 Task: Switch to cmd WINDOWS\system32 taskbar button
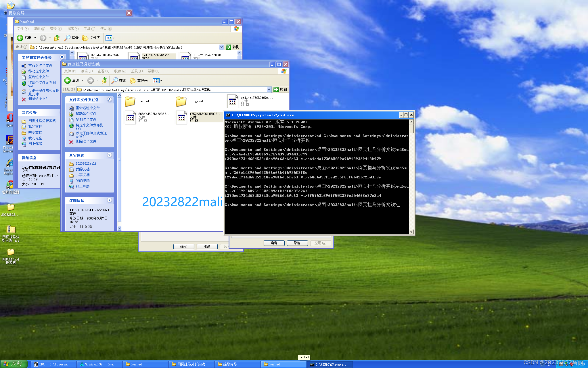tap(330, 364)
